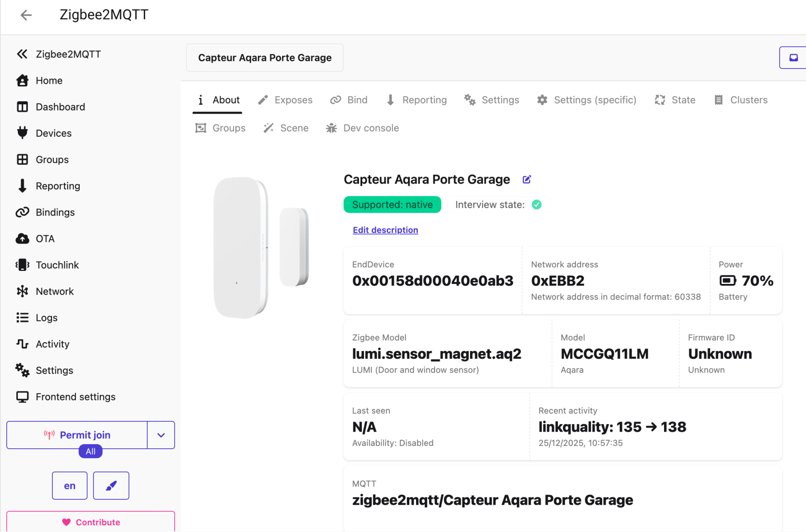Screen dimensions: 806x532
Task: Open the Clusters tab
Action: click(741, 100)
